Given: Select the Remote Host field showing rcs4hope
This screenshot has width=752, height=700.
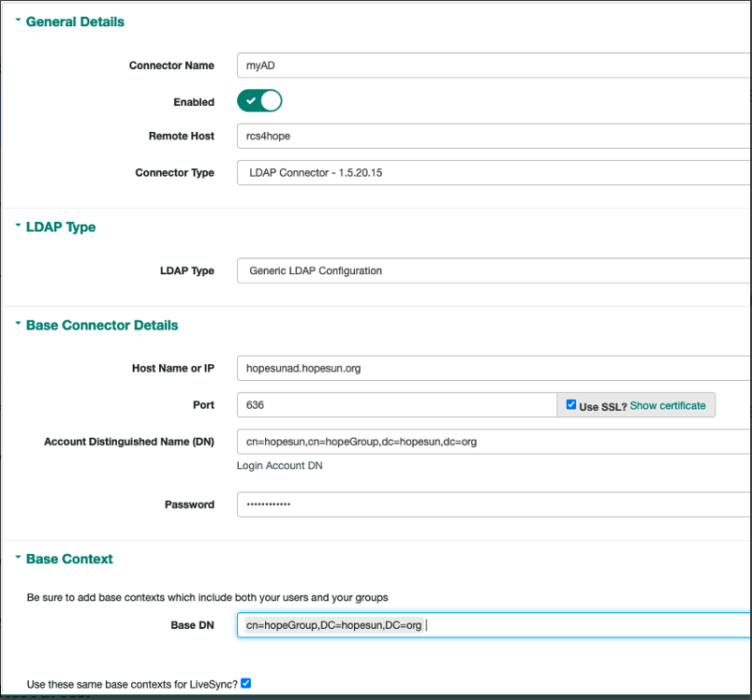Looking at the screenshot, I should pyautogui.click(x=421, y=136).
